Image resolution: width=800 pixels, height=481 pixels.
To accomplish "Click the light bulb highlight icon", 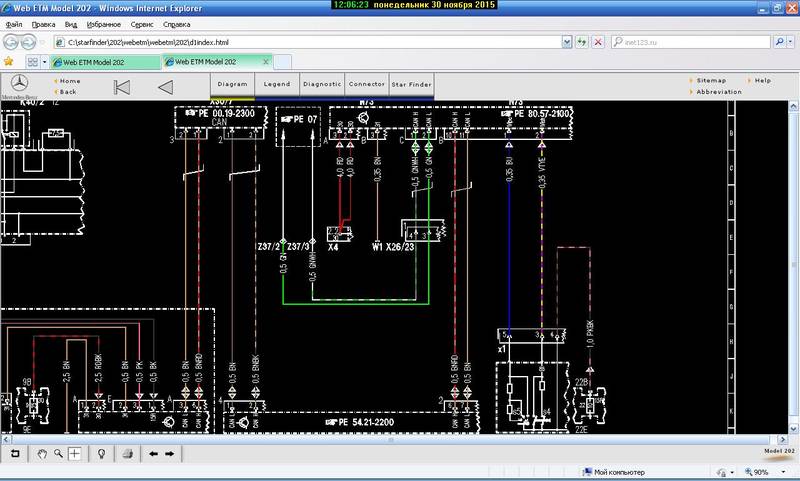I will coord(101,453).
